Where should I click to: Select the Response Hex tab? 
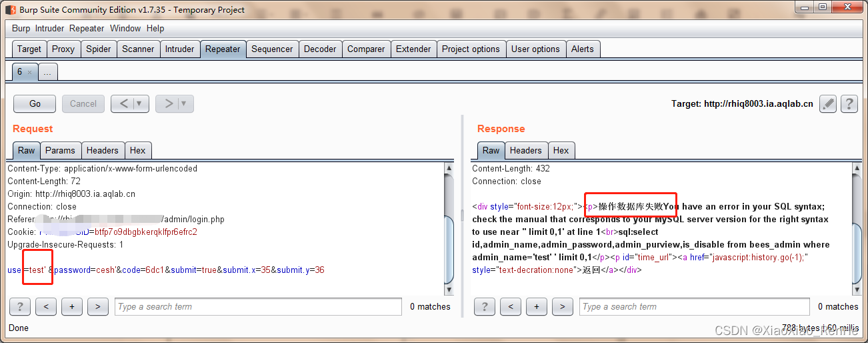tap(561, 150)
